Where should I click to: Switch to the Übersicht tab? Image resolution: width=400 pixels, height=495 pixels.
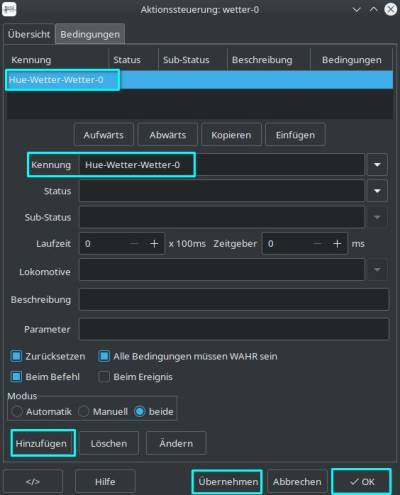pos(29,34)
